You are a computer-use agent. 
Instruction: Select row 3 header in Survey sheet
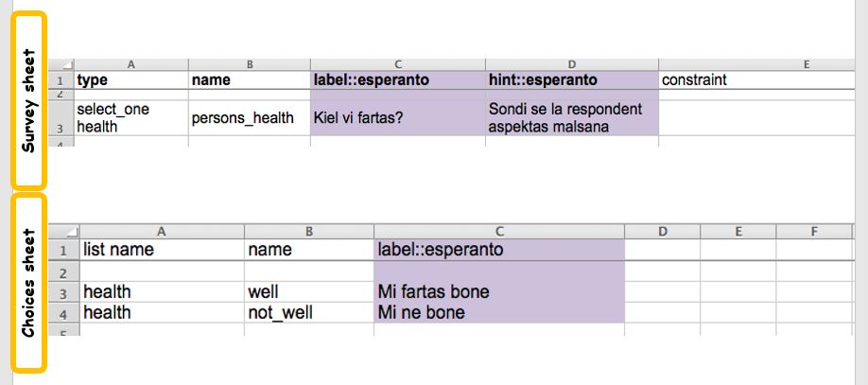point(61,118)
